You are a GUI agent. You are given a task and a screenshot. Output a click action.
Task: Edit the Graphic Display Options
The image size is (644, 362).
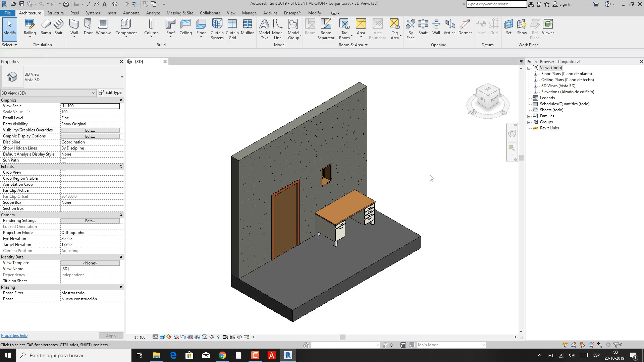click(90, 136)
